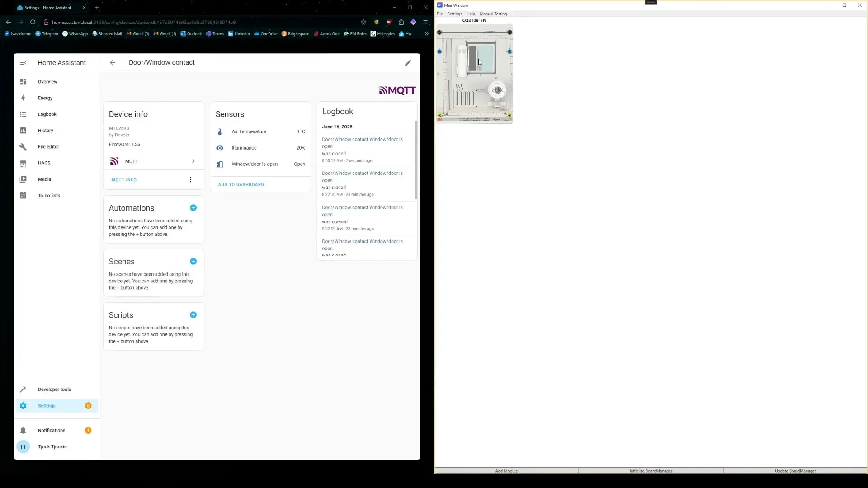Open Window/door is open sensor entry
Image resolution: width=868 pixels, height=488 pixels.
[x=260, y=164]
